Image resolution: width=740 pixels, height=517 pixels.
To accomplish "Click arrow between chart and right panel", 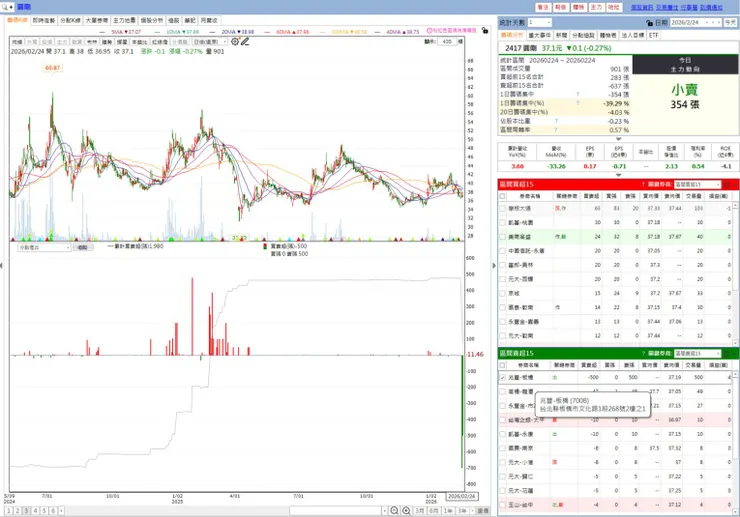I will pos(494,265).
